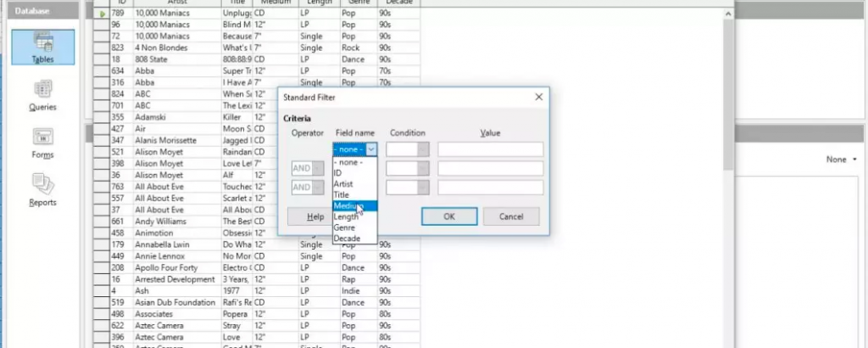
Task: Click the 'Andy Williams' artist cell
Action: pos(177,221)
